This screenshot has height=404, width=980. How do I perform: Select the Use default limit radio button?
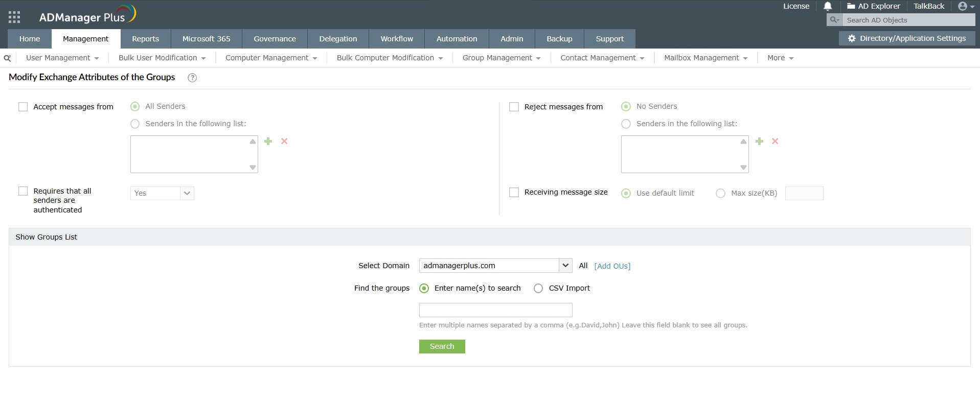[626, 193]
